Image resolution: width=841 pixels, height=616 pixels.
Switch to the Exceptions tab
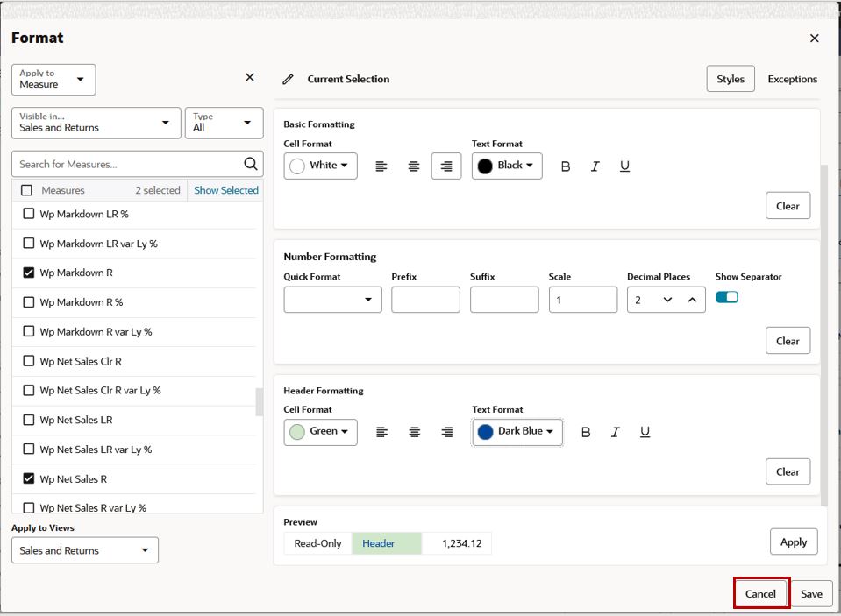(792, 79)
